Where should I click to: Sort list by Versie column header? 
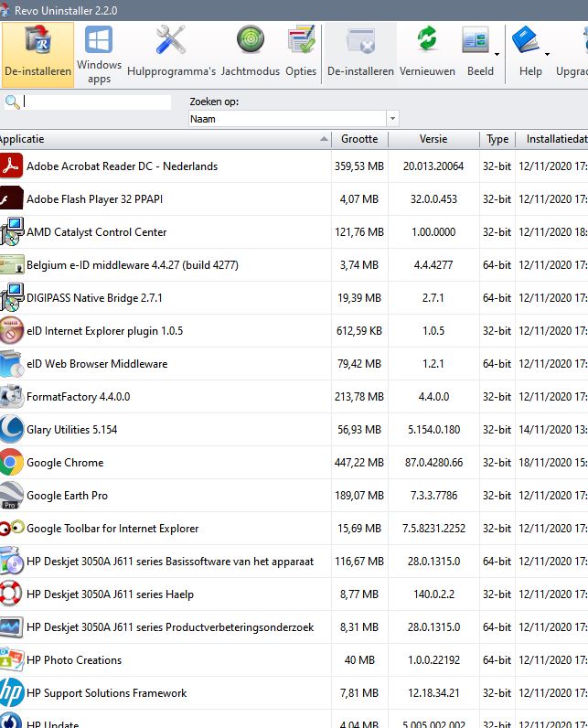pyautogui.click(x=433, y=139)
